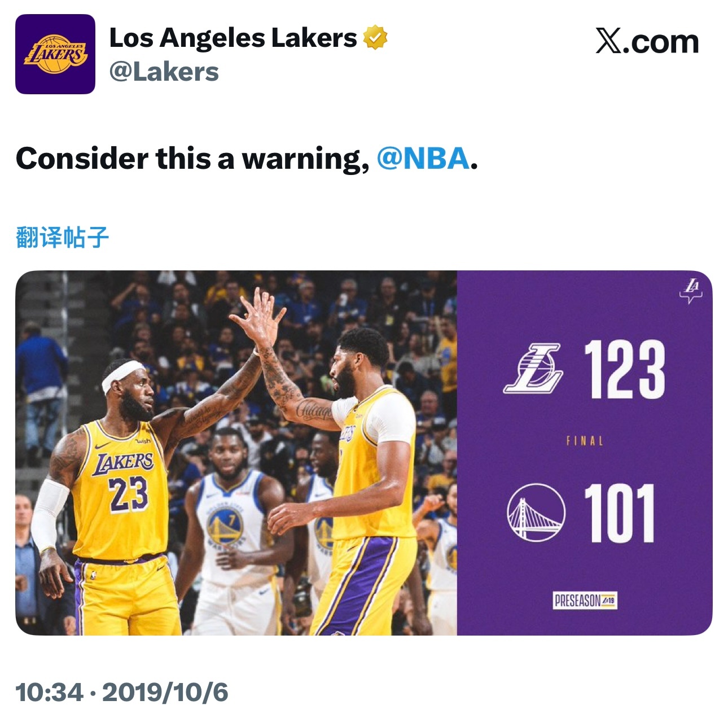Click the Lakers L logo beside 123
Viewport: 728px width, 718px height.
click(533, 368)
